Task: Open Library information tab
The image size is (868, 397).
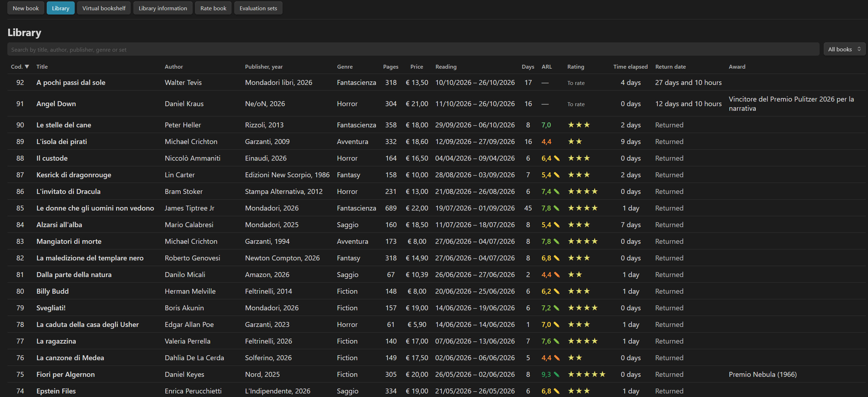Action: [163, 8]
